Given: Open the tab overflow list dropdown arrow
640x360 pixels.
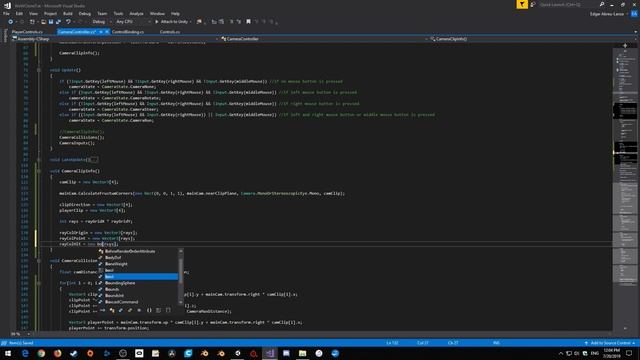Looking at the screenshot, I should [x=635, y=32].
